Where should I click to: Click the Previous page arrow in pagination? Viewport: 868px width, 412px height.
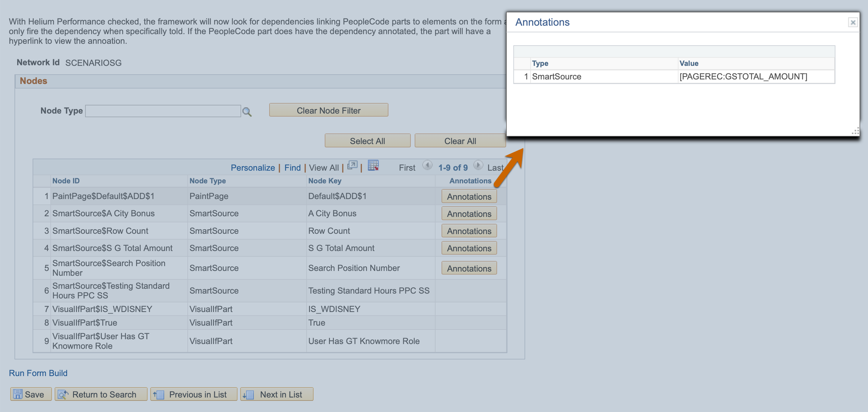coord(427,167)
